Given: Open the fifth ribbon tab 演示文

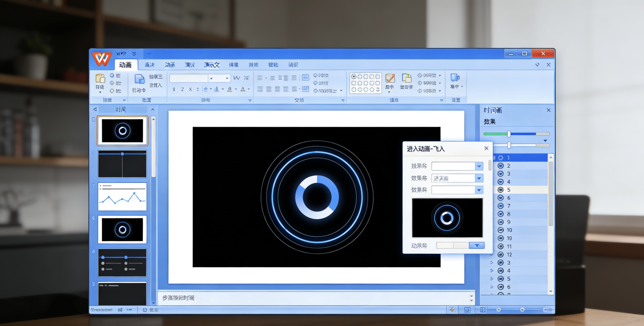Looking at the screenshot, I should [x=212, y=65].
